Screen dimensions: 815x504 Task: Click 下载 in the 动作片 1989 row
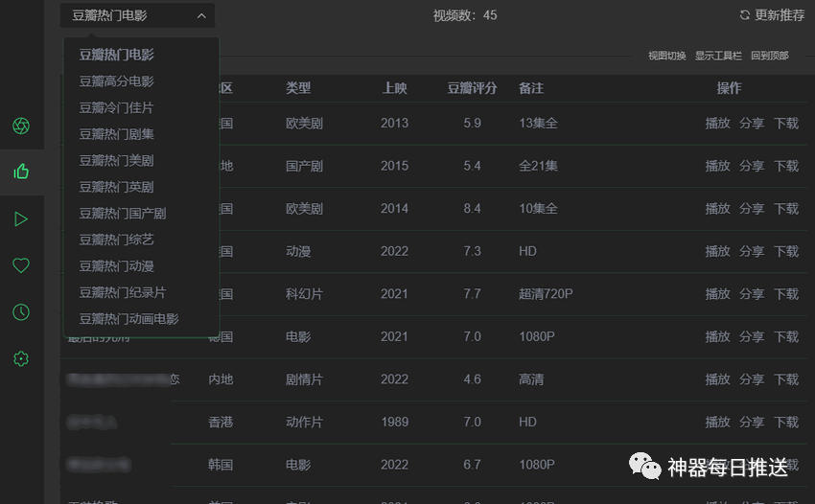click(786, 422)
